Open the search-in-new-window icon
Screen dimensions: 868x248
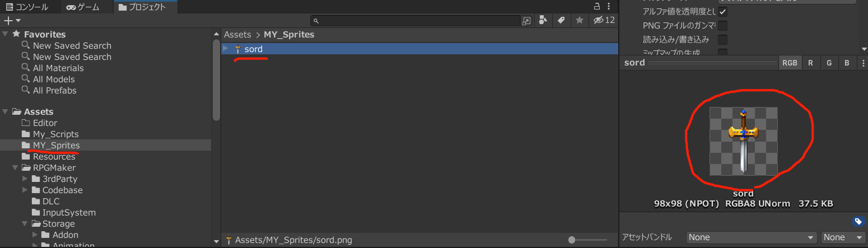click(x=526, y=21)
